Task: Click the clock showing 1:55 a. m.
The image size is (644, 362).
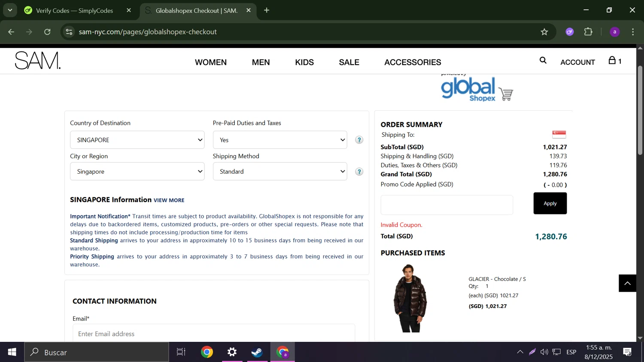Action: click(x=598, y=348)
